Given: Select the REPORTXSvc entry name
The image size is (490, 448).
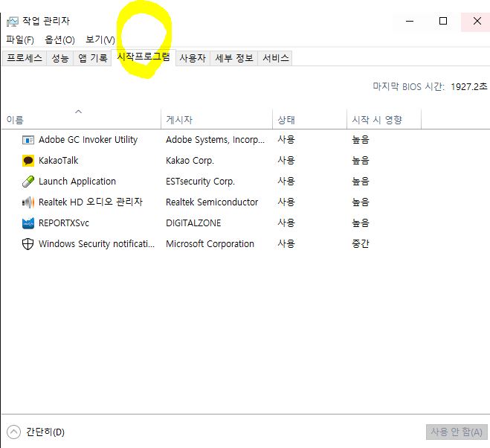Looking at the screenshot, I should (x=64, y=223).
